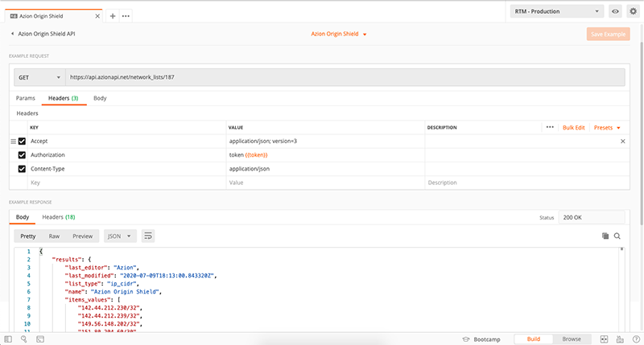644x345 pixels.
Task: Click the "Azion Origin Shield" name value
Action: click(126, 292)
